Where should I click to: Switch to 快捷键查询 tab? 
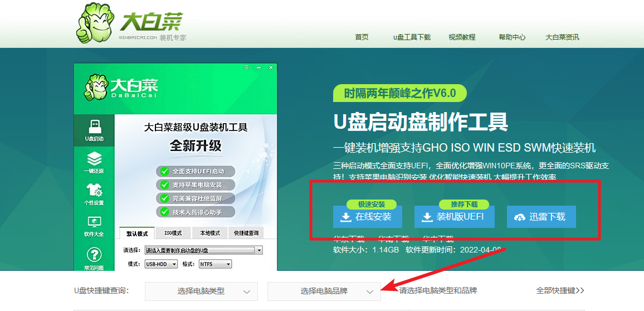246,233
